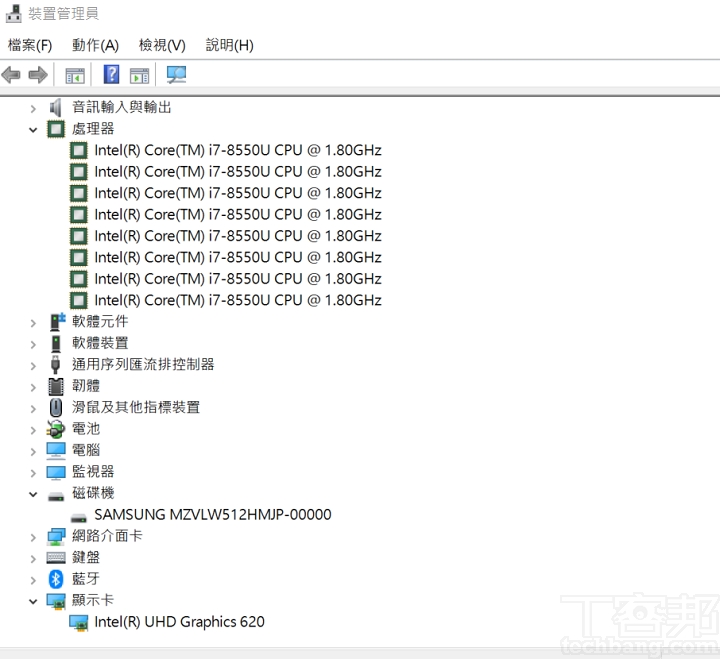The height and width of the screenshot is (659, 720).
Task: Select the 網路介面卡 label
Action: [x=107, y=536]
